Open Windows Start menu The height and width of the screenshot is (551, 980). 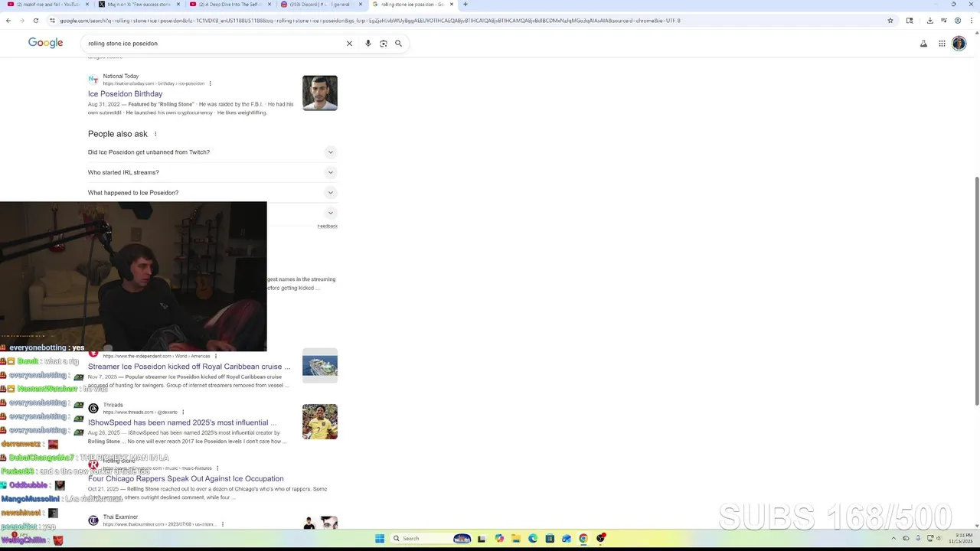tap(379, 539)
